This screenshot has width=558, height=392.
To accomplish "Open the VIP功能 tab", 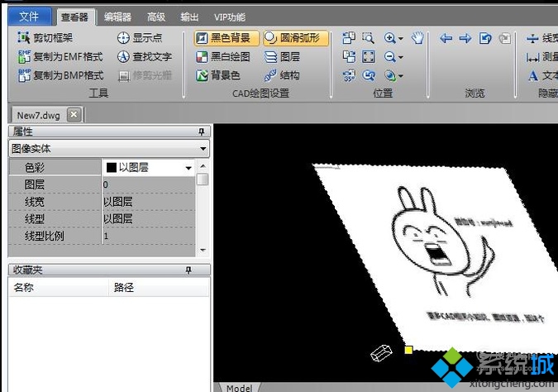I will coord(229,17).
